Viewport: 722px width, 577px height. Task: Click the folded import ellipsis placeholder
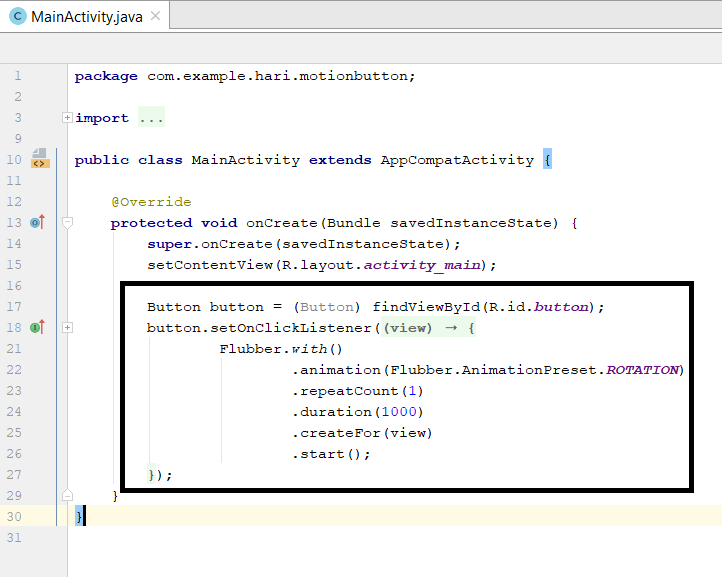click(x=151, y=118)
